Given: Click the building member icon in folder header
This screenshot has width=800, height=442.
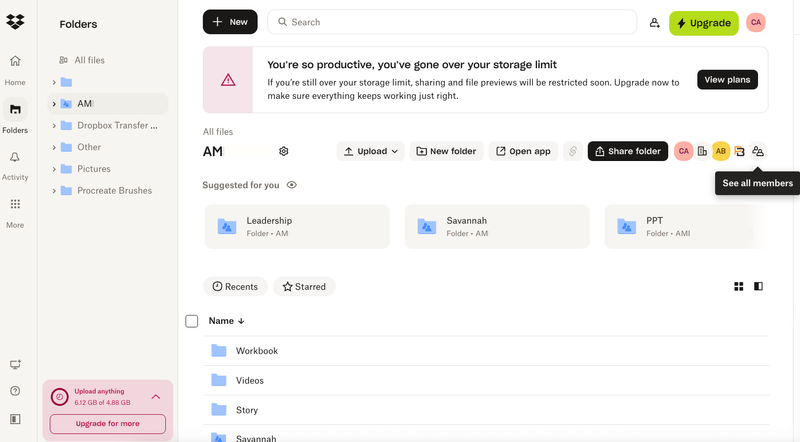Looking at the screenshot, I should pyautogui.click(x=702, y=151).
